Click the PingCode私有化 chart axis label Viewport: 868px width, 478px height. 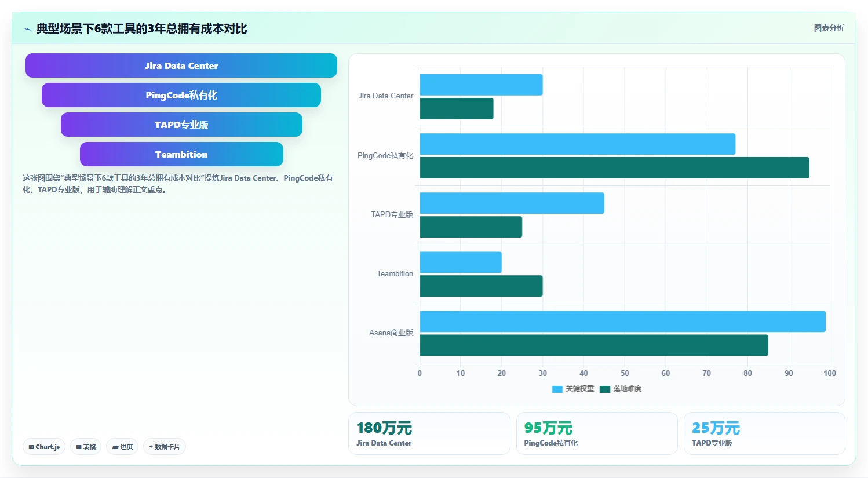pos(385,155)
